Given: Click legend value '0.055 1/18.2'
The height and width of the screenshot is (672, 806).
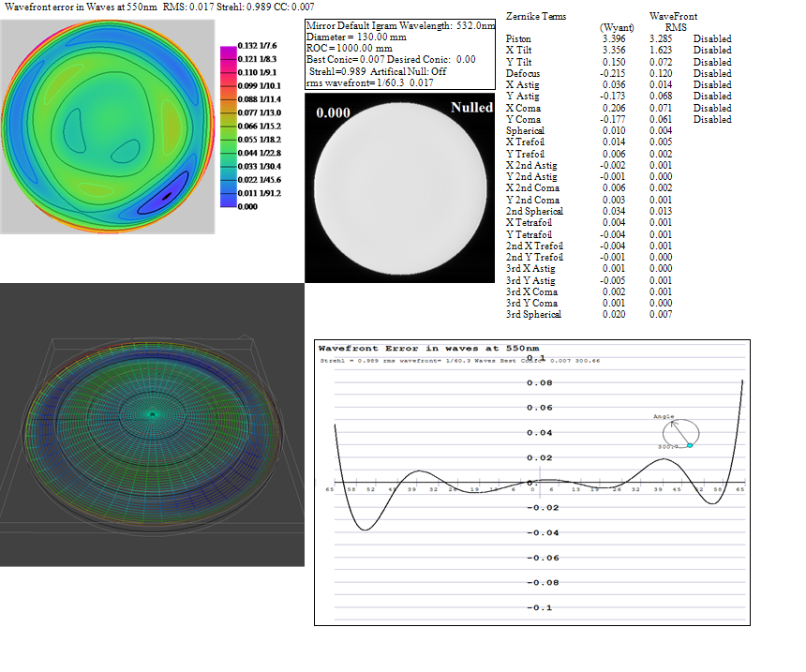Looking at the screenshot, I should point(259,140).
